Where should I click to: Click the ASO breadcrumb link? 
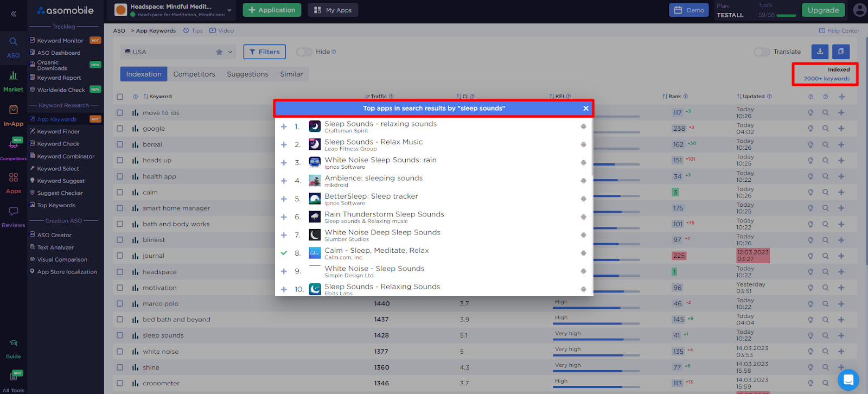click(119, 31)
